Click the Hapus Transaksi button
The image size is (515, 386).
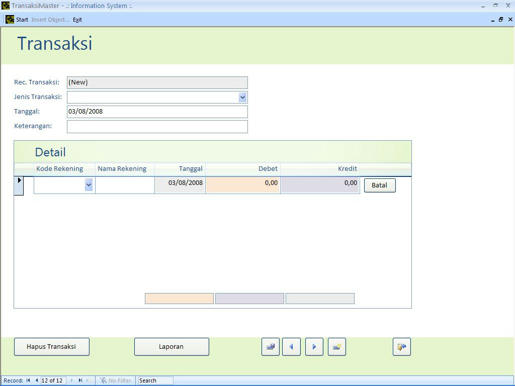pyautogui.click(x=52, y=347)
